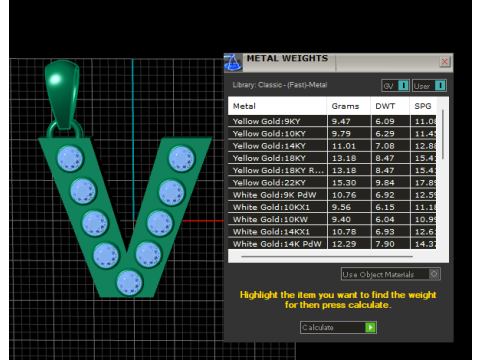
Task: Select the Yellow Gold:14KY row
Action: (332, 146)
